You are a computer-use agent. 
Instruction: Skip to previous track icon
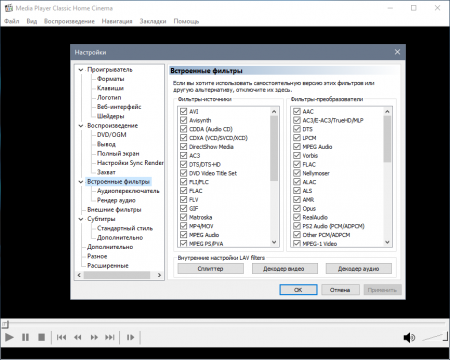[61, 337]
